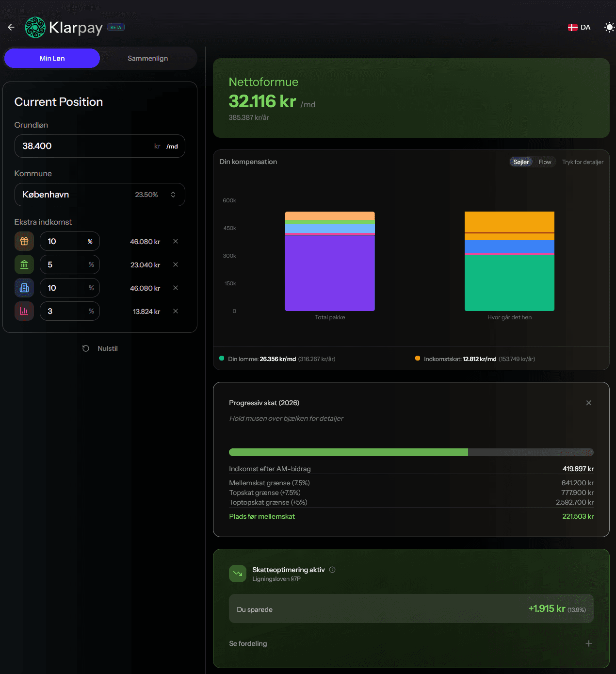The width and height of the screenshot is (616, 674).
Task: Click the Grundløn salary input field
Action: 82,146
